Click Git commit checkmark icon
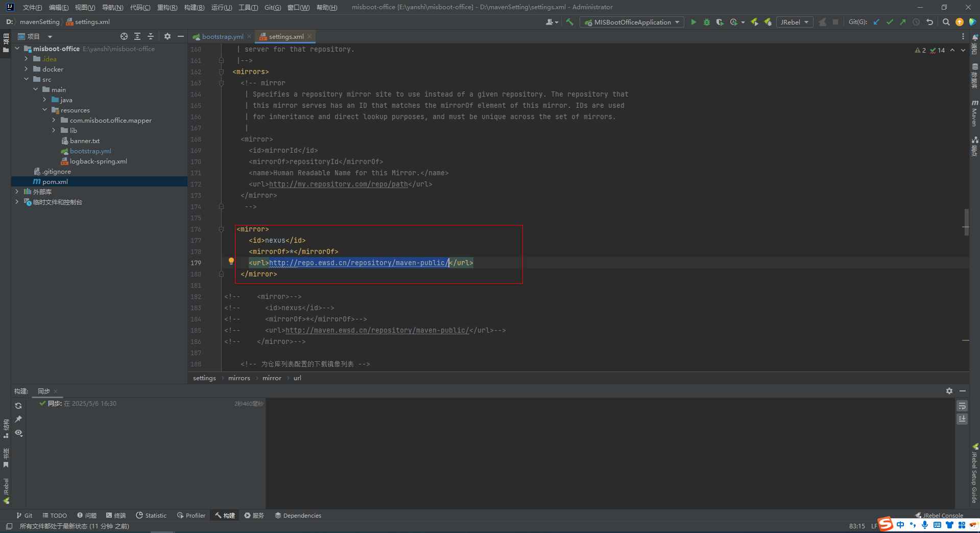This screenshot has width=980, height=533. click(890, 22)
